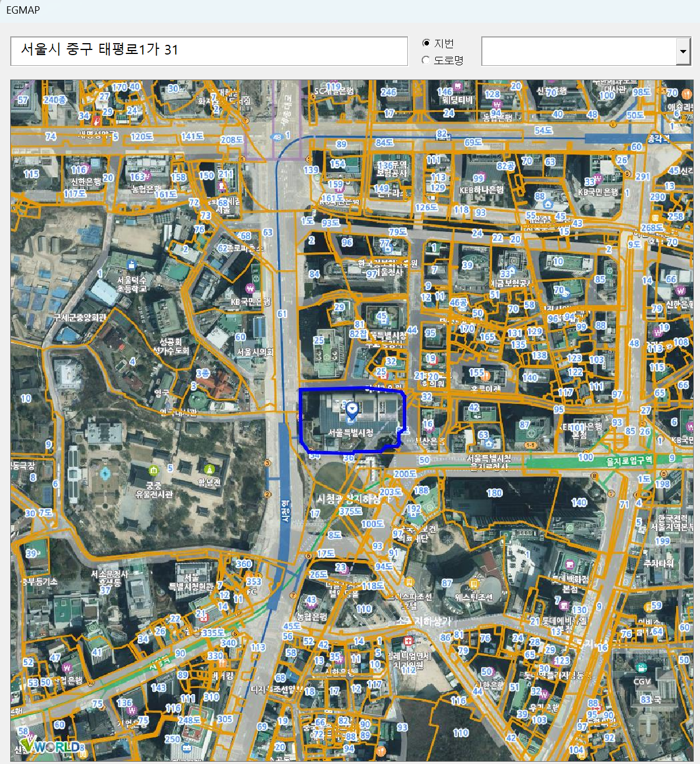700x764 pixels.
Task: Click the hotel icon above 웨스틴조선
Action: pyautogui.click(x=474, y=585)
